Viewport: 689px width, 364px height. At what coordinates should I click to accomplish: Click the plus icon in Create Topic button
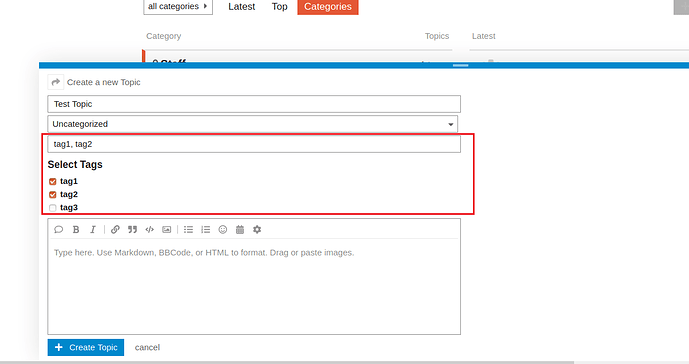[58, 347]
